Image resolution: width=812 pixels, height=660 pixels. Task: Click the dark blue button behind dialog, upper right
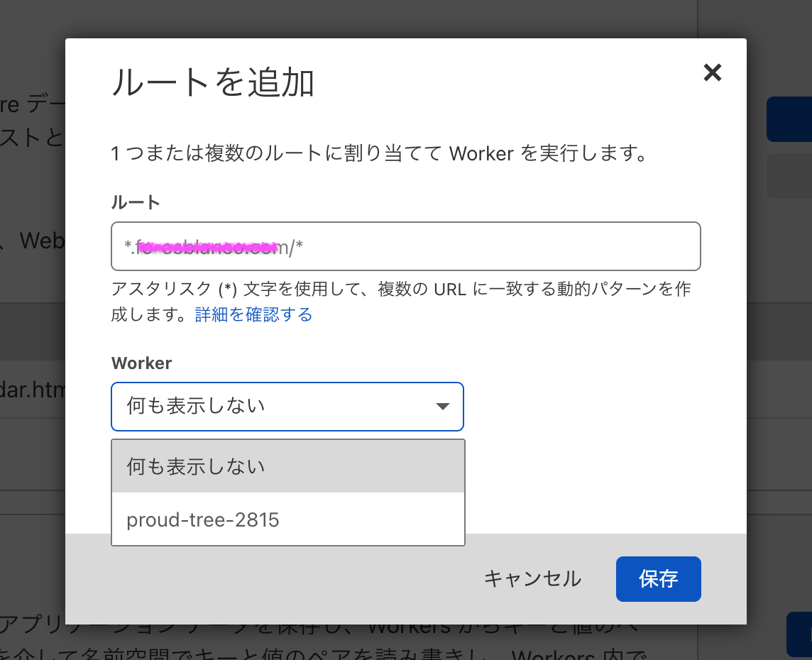(x=789, y=119)
